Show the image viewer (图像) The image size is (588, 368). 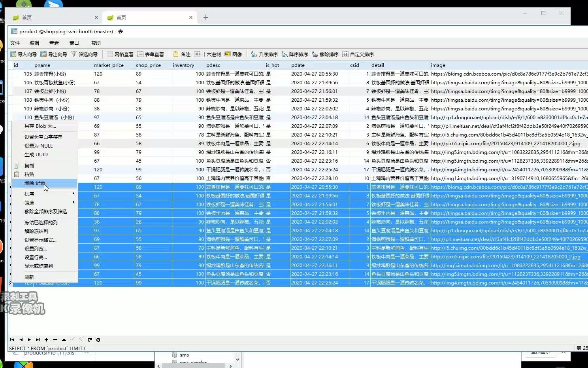click(233, 54)
